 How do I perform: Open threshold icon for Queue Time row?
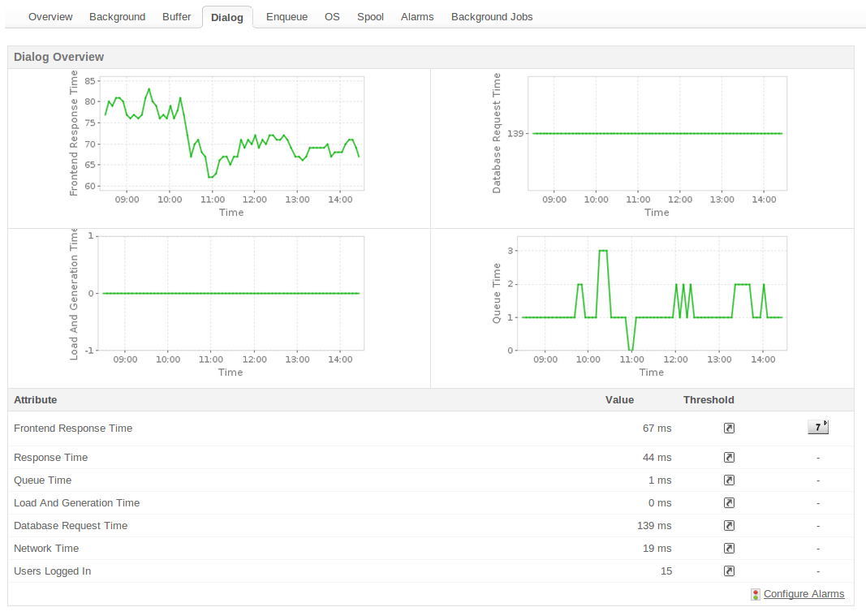pos(729,480)
